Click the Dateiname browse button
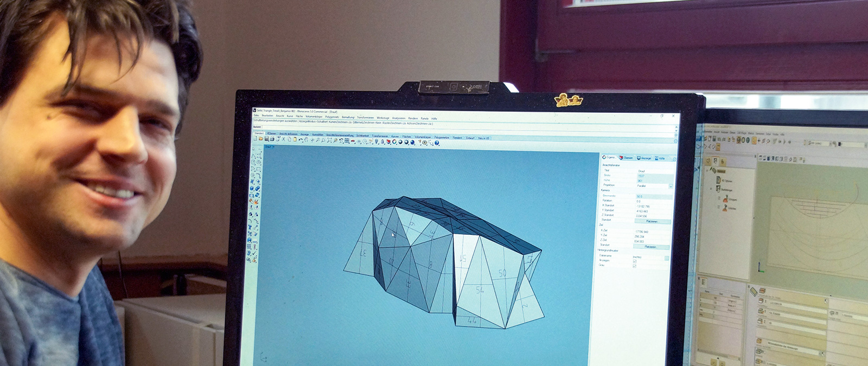 667,258
